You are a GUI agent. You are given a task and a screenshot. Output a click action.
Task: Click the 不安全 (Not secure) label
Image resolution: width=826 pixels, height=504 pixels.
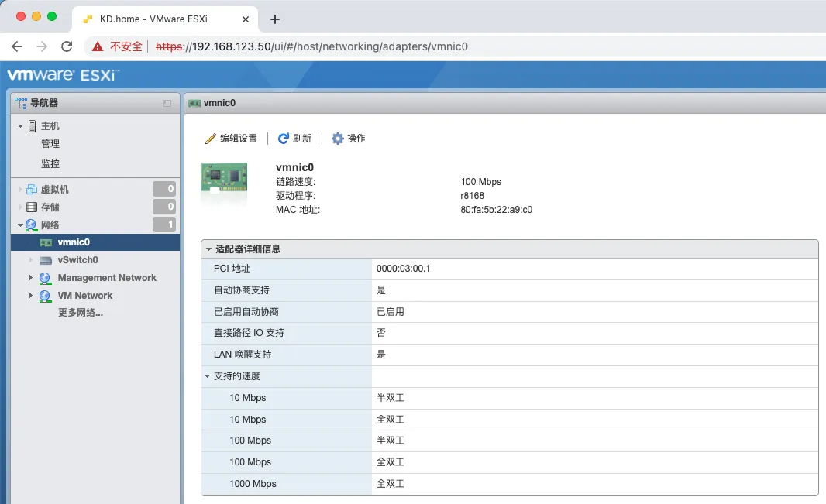coord(126,46)
